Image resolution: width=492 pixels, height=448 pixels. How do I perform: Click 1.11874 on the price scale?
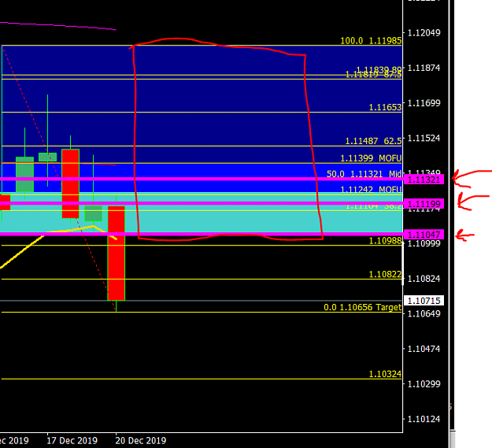coord(424,68)
